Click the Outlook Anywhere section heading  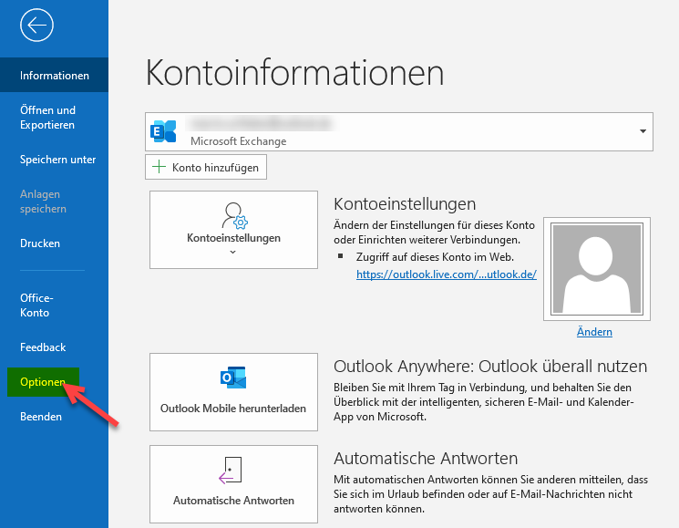(x=490, y=366)
